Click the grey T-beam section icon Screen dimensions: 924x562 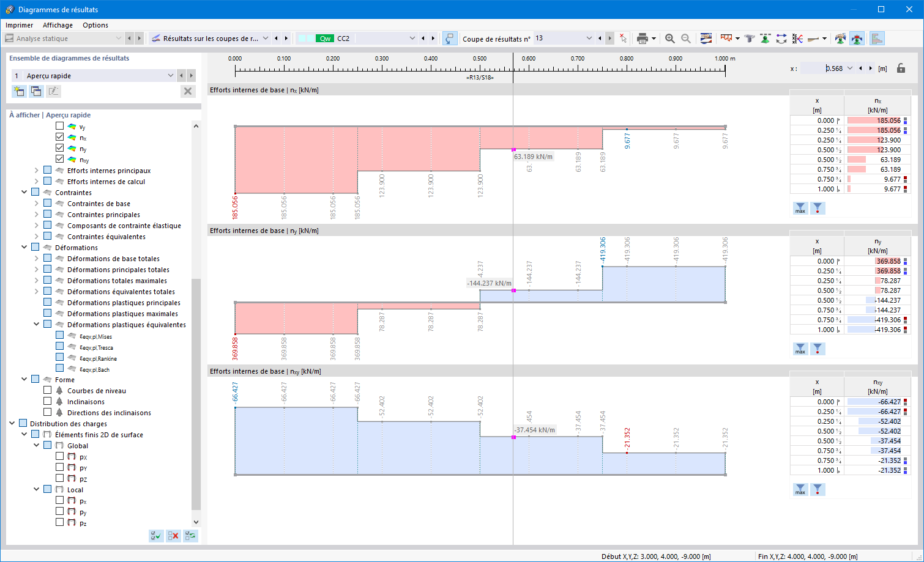click(x=750, y=39)
